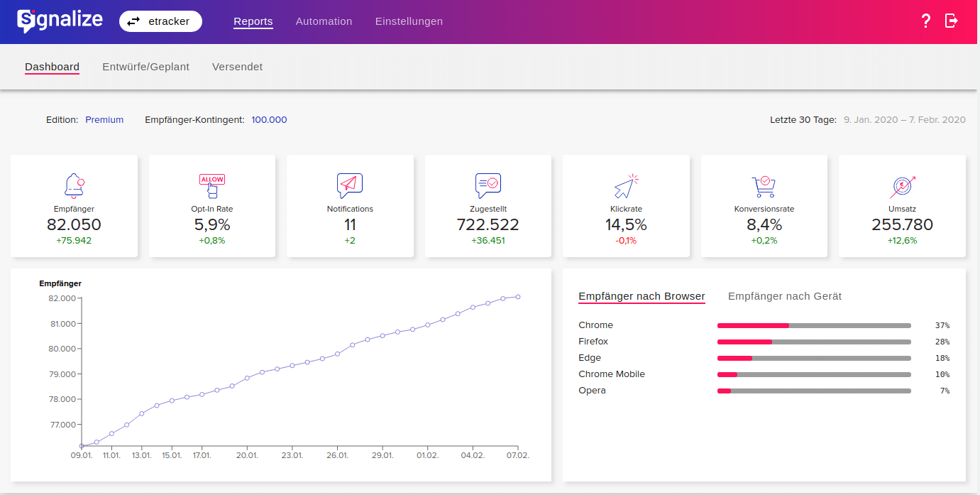The height and width of the screenshot is (495, 980).
Task: Click the chart's last data point at 07.02.
Action: point(518,297)
